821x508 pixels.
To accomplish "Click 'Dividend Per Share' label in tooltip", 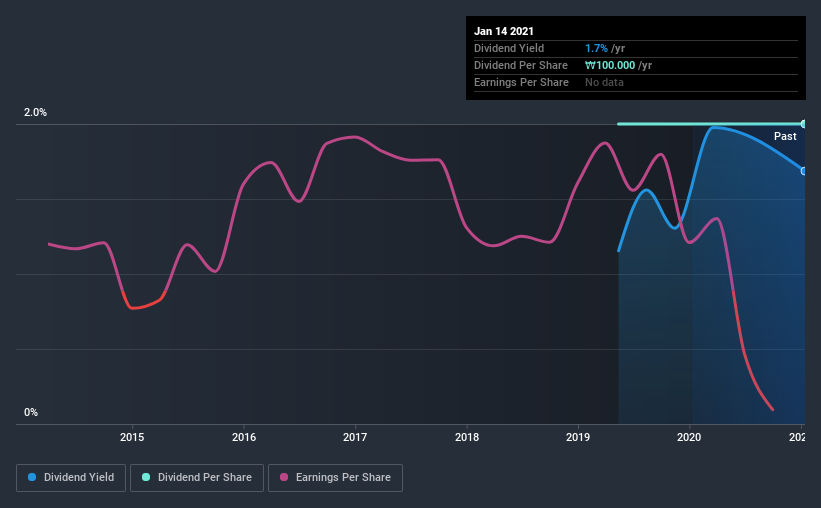I will point(521,65).
